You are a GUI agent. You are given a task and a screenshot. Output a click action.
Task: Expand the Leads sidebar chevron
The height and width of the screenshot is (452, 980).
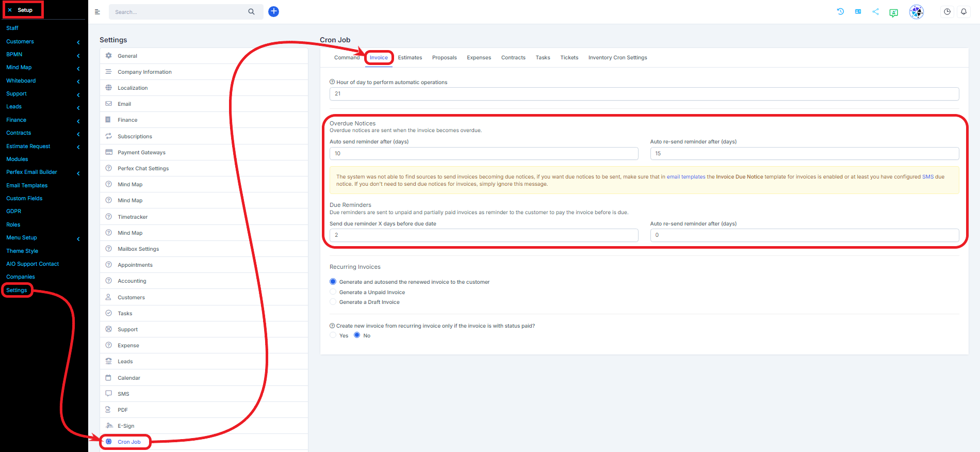coord(78,108)
